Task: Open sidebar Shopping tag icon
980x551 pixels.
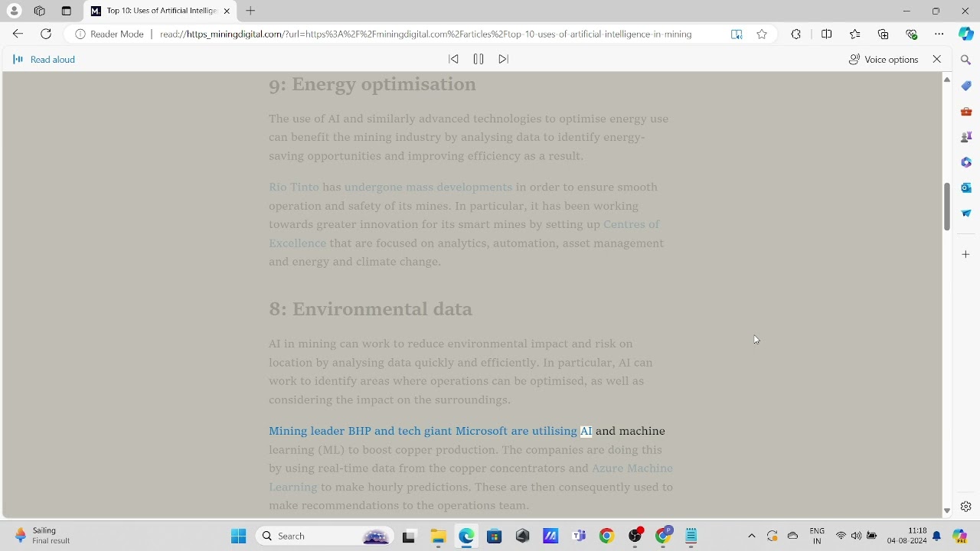Action: click(x=966, y=86)
